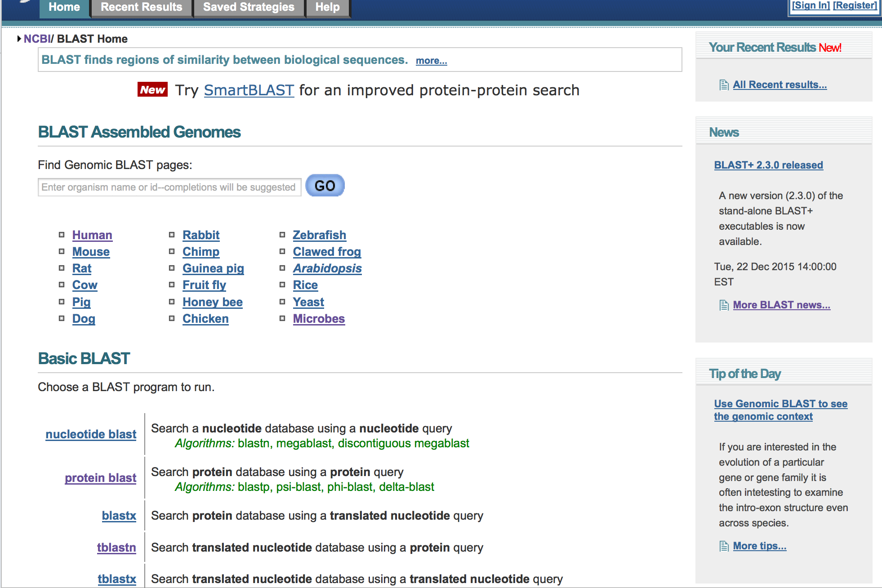
Task: Click the square bullet beside Chicken
Action: (x=172, y=318)
